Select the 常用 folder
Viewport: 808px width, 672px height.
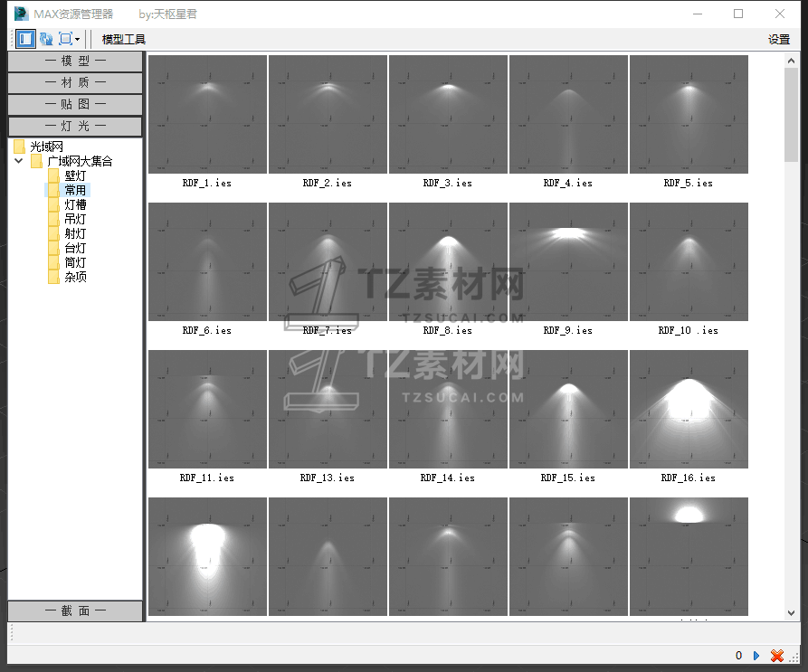coord(75,190)
